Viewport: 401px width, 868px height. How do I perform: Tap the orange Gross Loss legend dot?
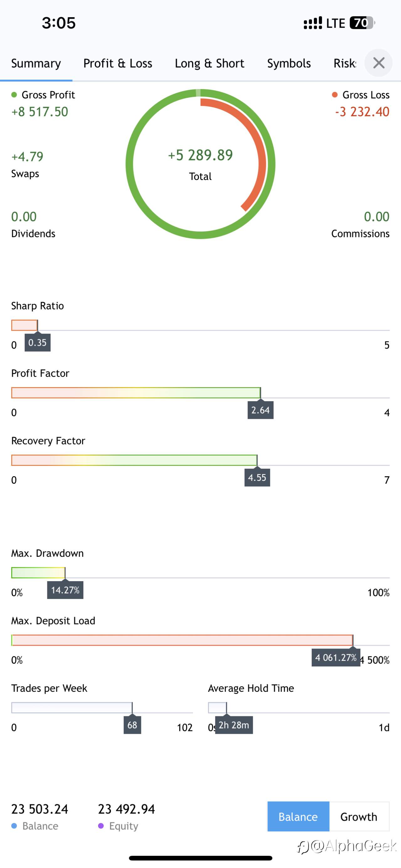coord(335,95)
